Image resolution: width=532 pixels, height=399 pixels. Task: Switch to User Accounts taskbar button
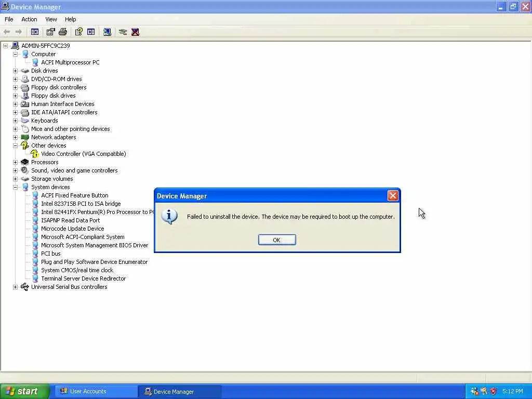coord(96,391)
